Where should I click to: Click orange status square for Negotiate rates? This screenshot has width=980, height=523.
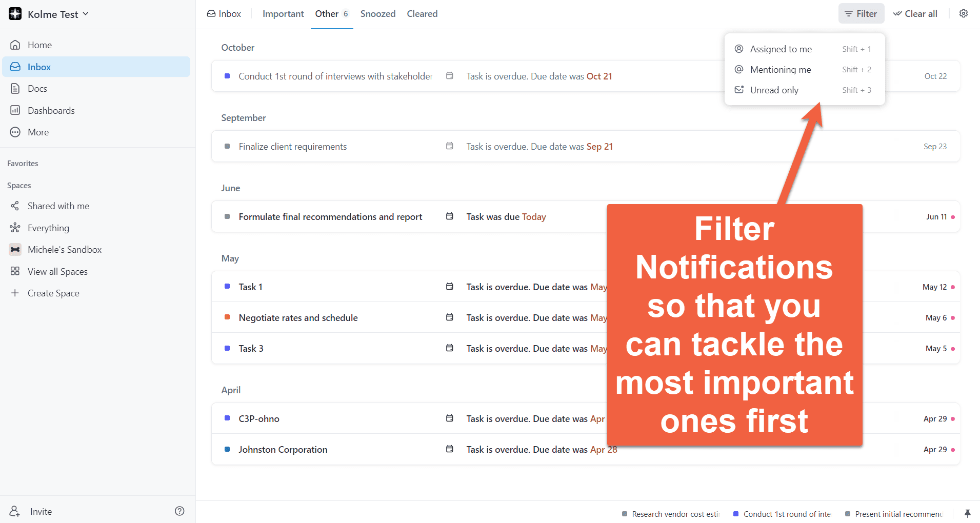pos(227,317)
